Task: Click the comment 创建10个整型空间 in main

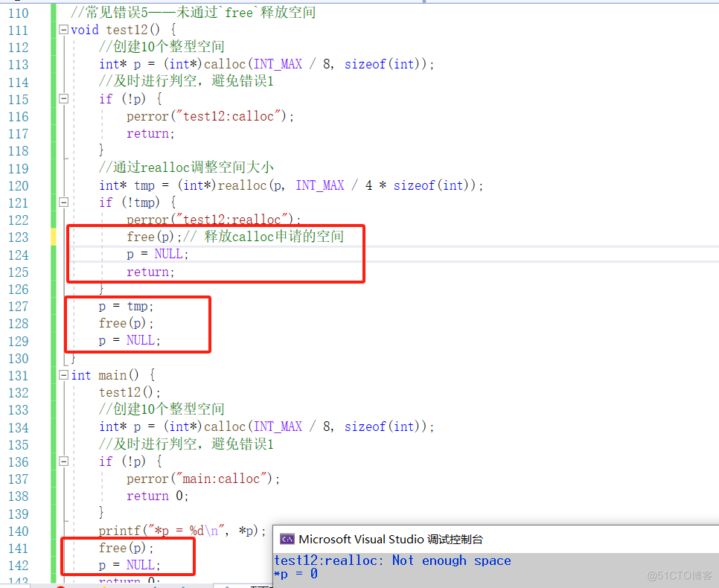Action: tap(162, 409)
